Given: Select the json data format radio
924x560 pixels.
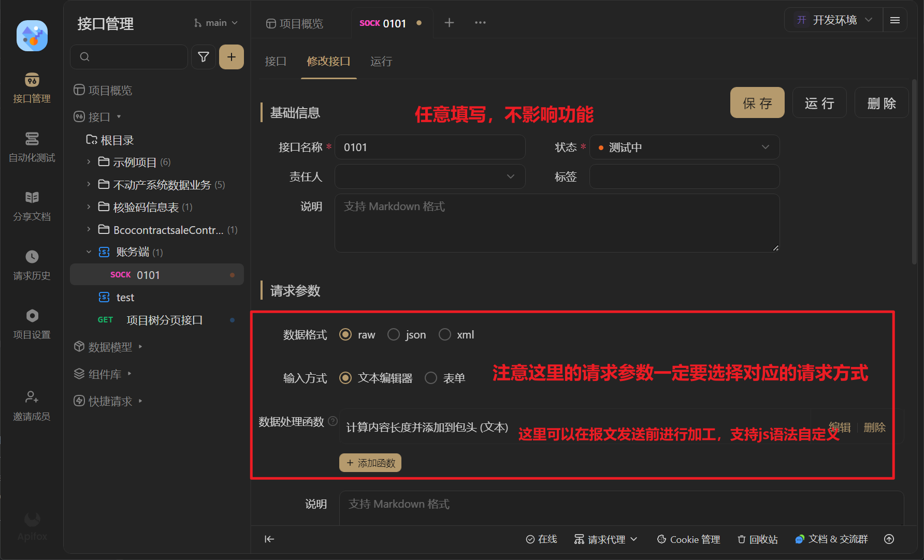Looking at the screenshot, I should point(394,335).
